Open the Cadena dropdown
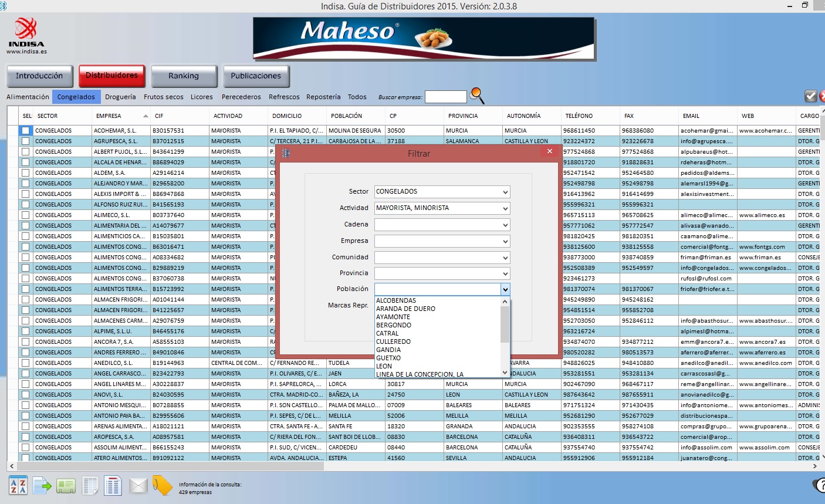 pyautogui.click(x=505, y=225)
